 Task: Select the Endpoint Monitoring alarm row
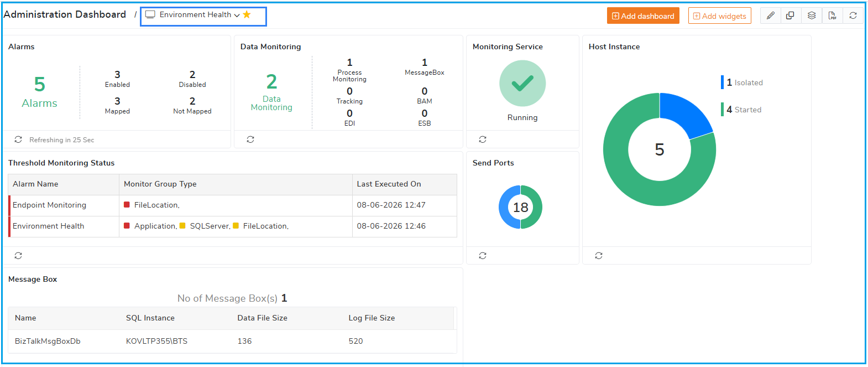click(233, 205)
